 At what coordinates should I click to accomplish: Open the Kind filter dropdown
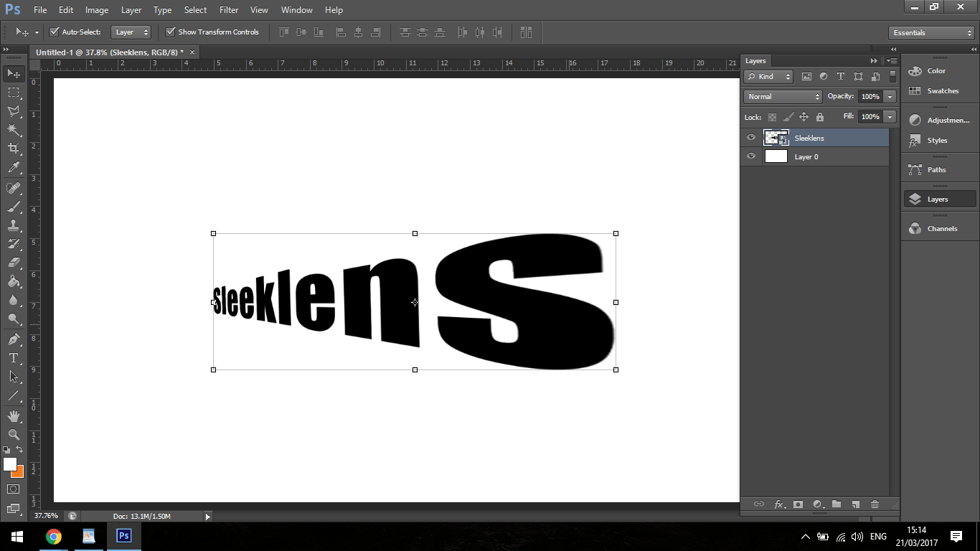pos(768,77)
